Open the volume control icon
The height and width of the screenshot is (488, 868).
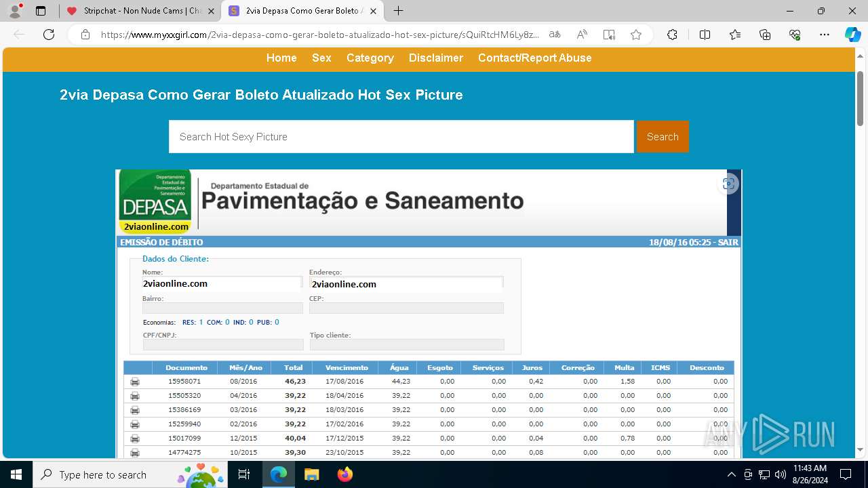coord(781,474)
